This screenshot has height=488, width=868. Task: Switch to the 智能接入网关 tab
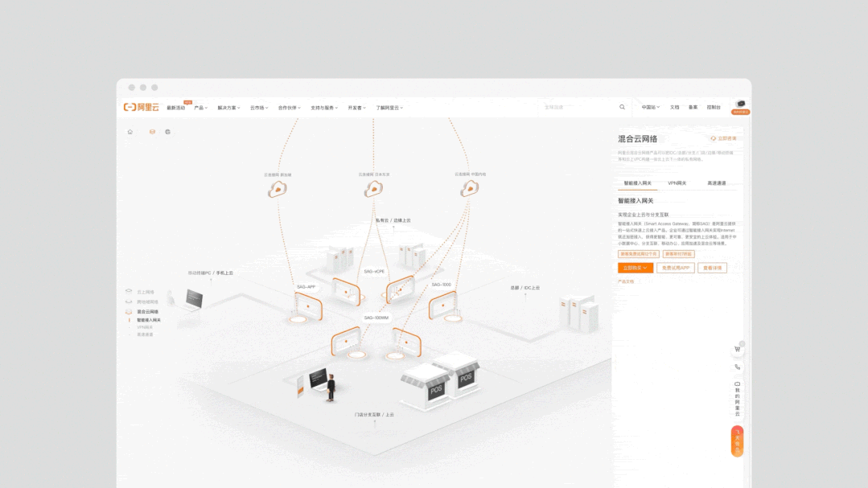pyautogui.click(x=637, y=183)
